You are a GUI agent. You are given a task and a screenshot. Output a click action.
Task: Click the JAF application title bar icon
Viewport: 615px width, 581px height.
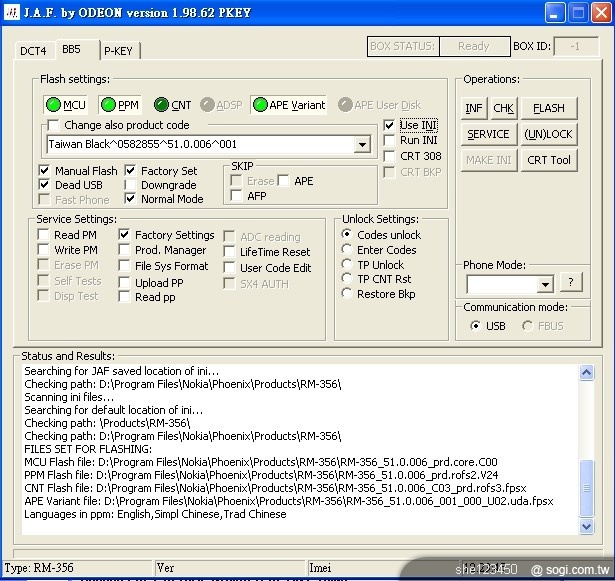(11, 13)
